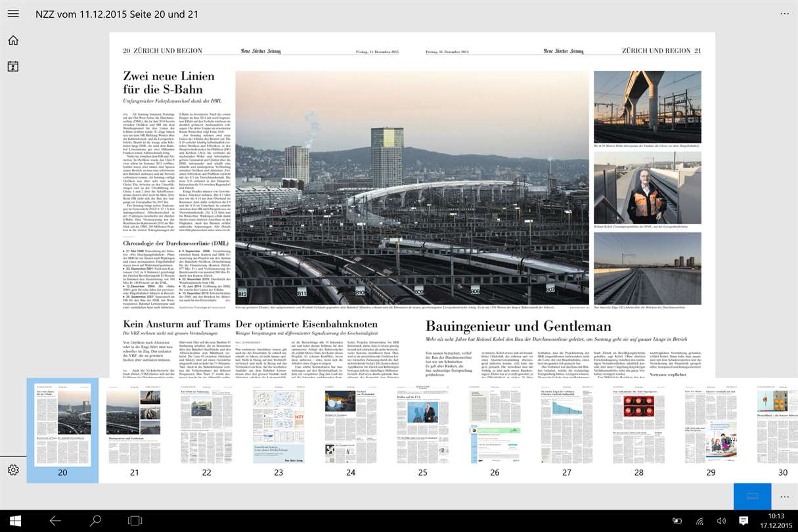Click portrait photo of man in orange vest
Screen dimensions: 798x532
tap(648, 187)
